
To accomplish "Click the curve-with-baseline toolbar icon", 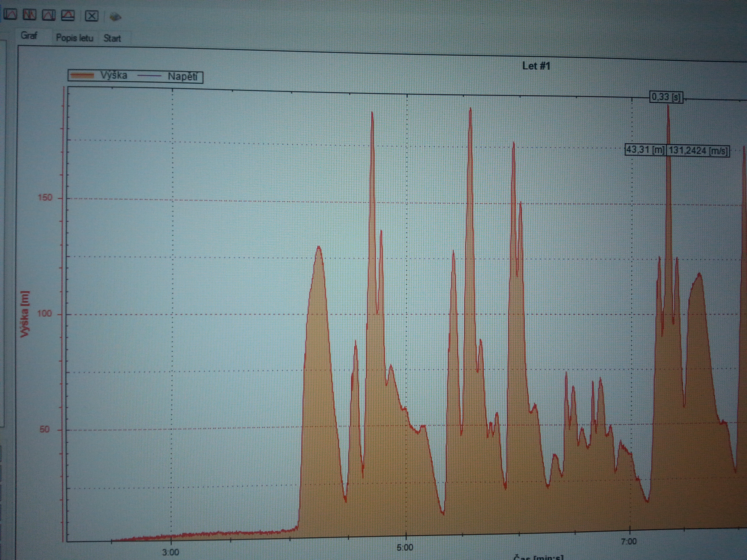I will point(68,15).
